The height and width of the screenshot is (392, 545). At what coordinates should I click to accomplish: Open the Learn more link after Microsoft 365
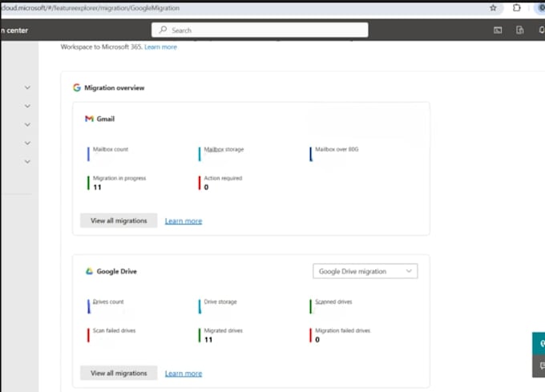tap(160, 47)
